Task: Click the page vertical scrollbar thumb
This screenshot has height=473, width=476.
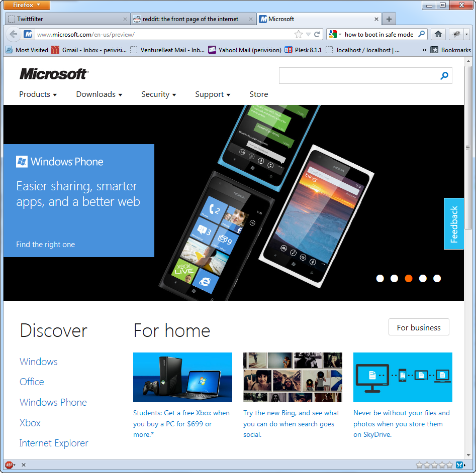Action: [x=468, y=148]
